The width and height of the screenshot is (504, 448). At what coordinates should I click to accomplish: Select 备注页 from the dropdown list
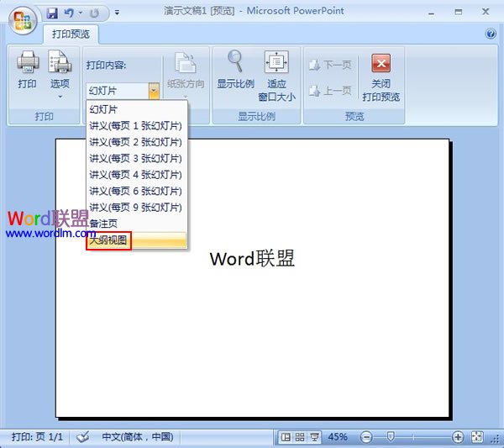click(x=137, y=224)
